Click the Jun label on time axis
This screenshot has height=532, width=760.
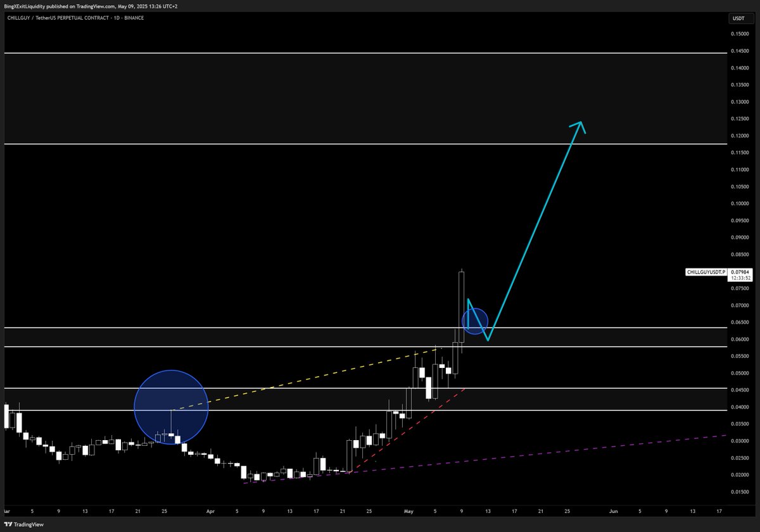[x=613, y=510]
